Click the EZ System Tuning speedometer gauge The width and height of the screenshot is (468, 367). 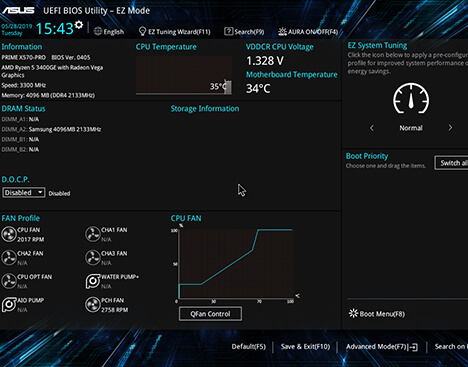pos(411,99)
